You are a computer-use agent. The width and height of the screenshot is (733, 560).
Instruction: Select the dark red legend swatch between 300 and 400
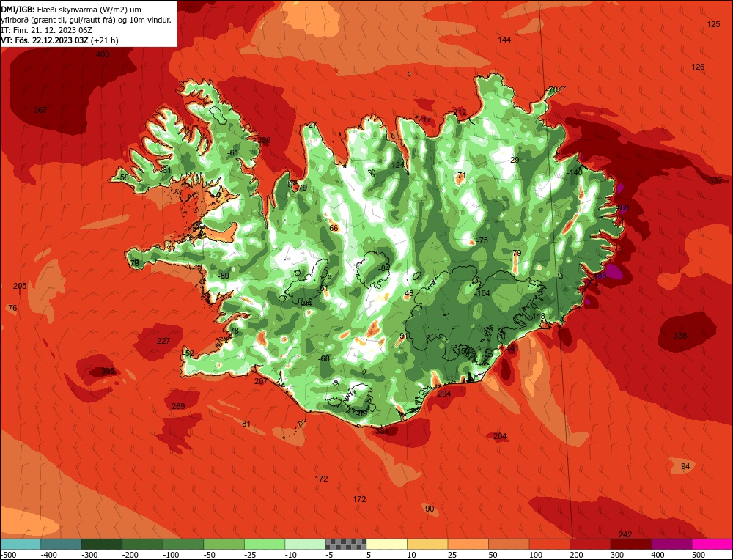pyautogui.click(x=631, y=544)
